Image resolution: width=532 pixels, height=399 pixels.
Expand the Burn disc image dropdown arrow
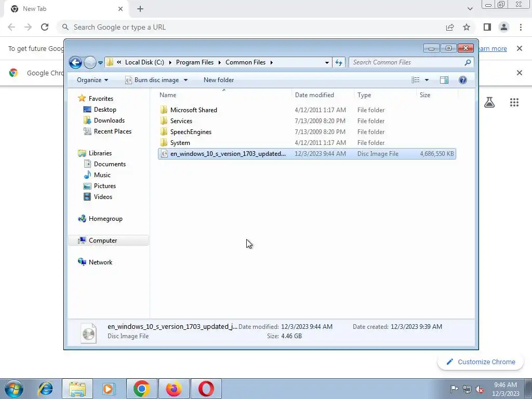[x=185, y=80]
